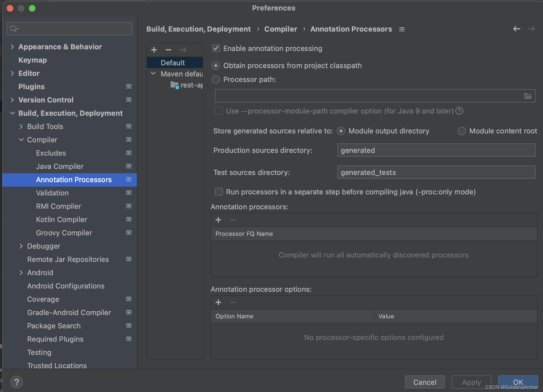This screenshot has height=392, width=543.
Task: Remove selected profile with minus icon
Action: click(x=168, y=50)
